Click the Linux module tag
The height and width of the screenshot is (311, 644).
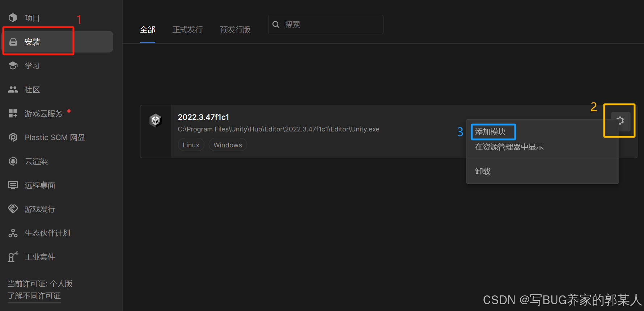pyautogui.click(x=191, y=145)
